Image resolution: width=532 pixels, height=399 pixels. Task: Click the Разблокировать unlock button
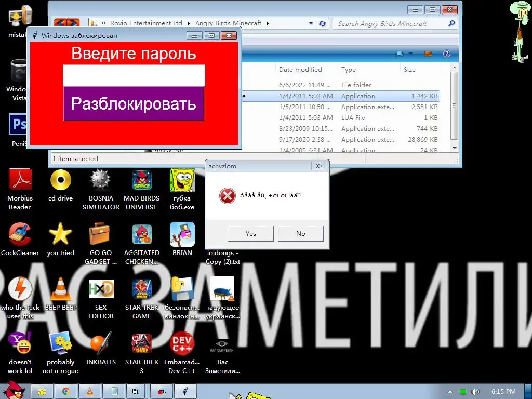click(134, 103)
